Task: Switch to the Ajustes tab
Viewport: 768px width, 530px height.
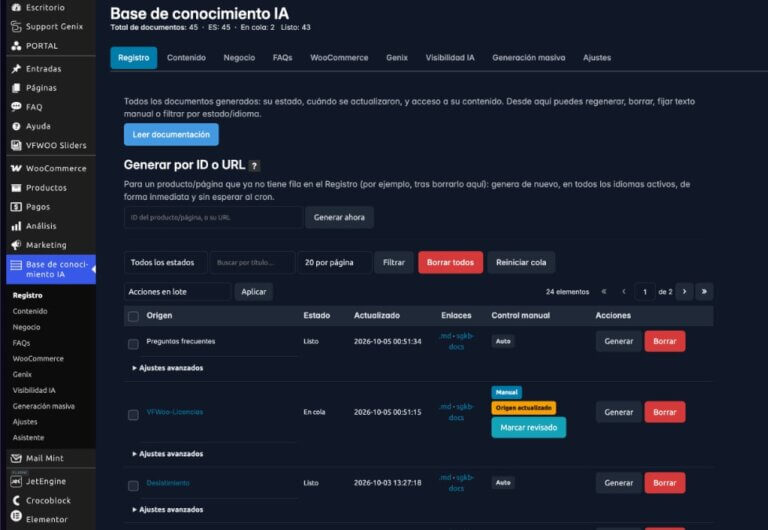Action: pos(597,58)
